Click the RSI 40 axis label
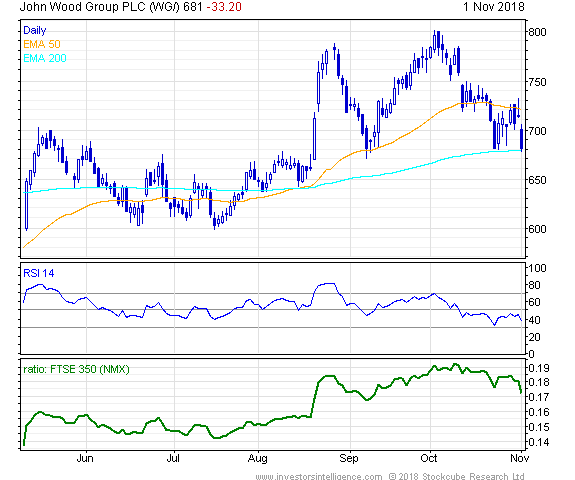 pos(534,320)
